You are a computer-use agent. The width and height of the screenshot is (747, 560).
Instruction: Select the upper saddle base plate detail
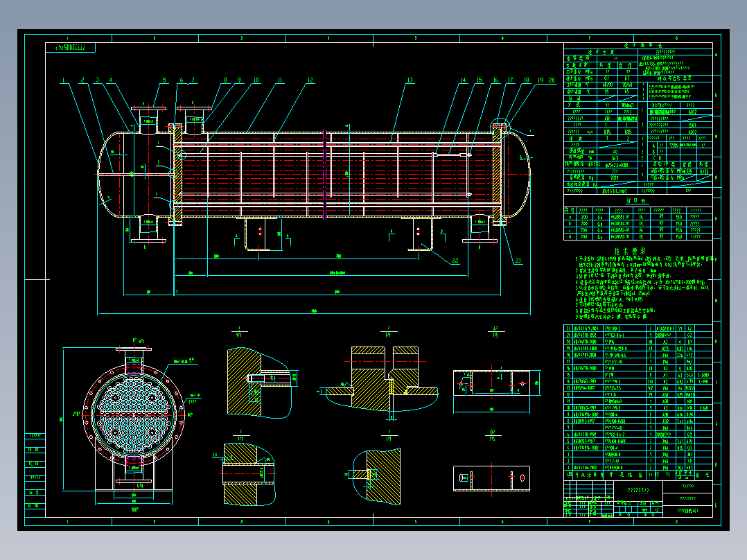[x=492, y=383]
